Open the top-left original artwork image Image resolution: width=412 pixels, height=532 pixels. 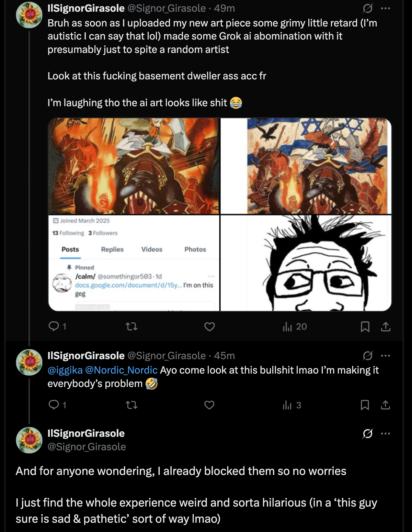[x=134, y=166]
